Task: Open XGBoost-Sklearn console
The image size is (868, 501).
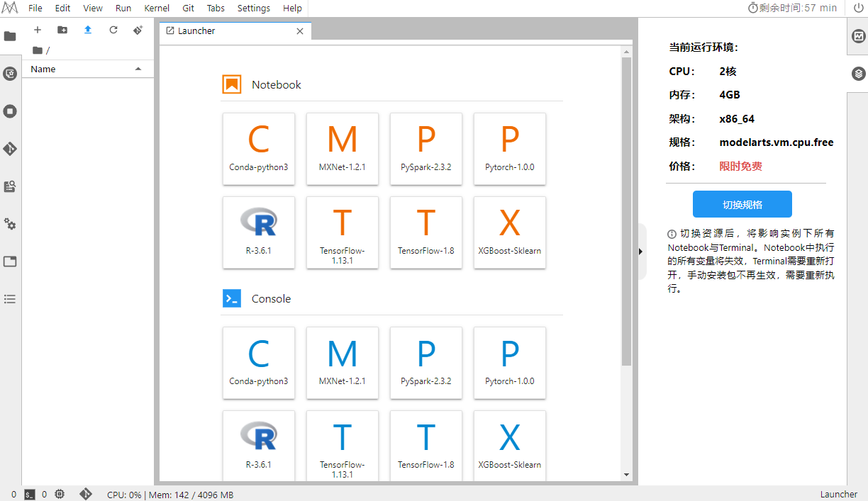Action: pyautogui.click(x=510, y=446)
